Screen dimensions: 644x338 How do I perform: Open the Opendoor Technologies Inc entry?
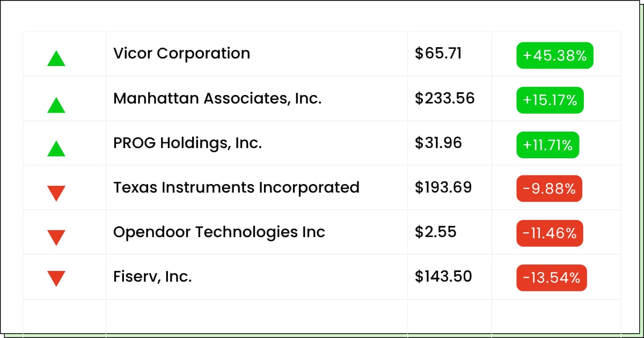pyautogui.click(x=219, y=232)
